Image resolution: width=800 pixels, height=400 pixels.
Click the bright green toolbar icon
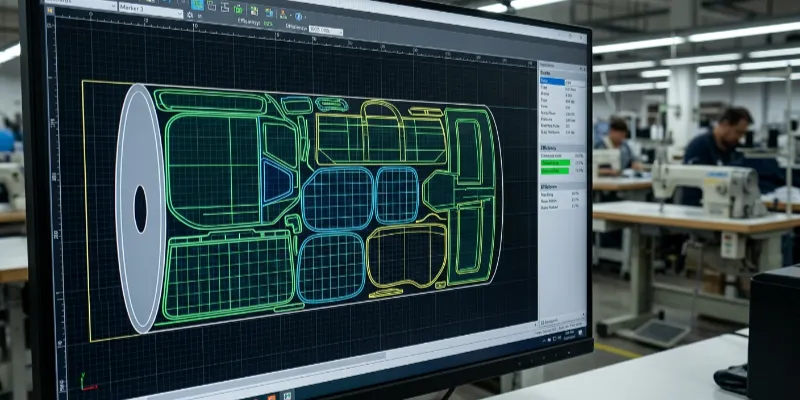click(x=238, y=9)
